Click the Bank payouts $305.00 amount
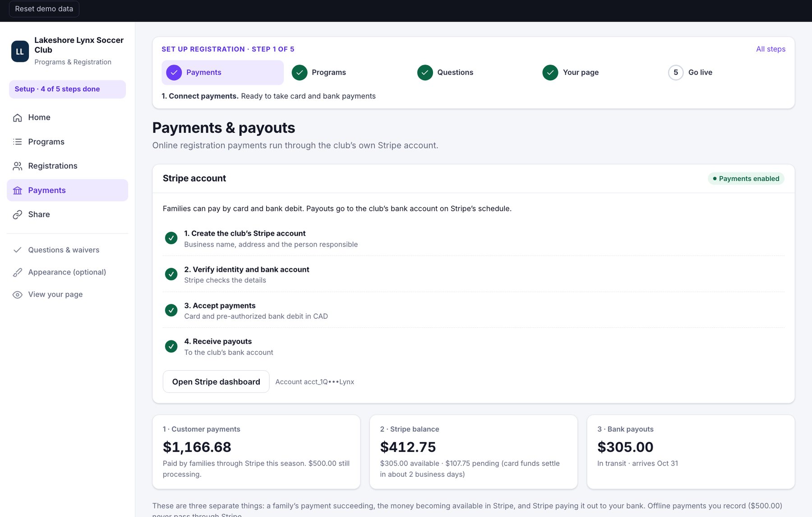Image resolution: width=812 pixels, height=517 pixels. [x=625, y=447]
